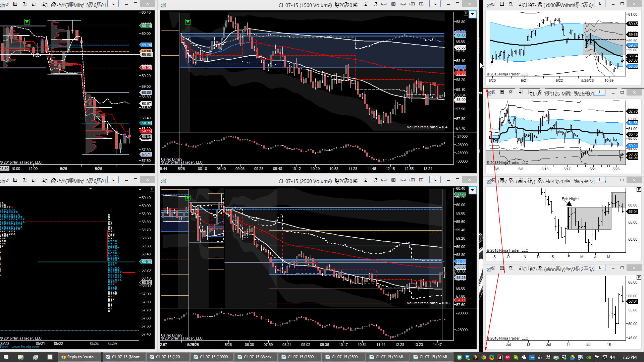Viewport: 644px width, 362px height.
Task: Switch to 'CL 07-15 (2500...' taskbar window
Action: coord(343,357)
